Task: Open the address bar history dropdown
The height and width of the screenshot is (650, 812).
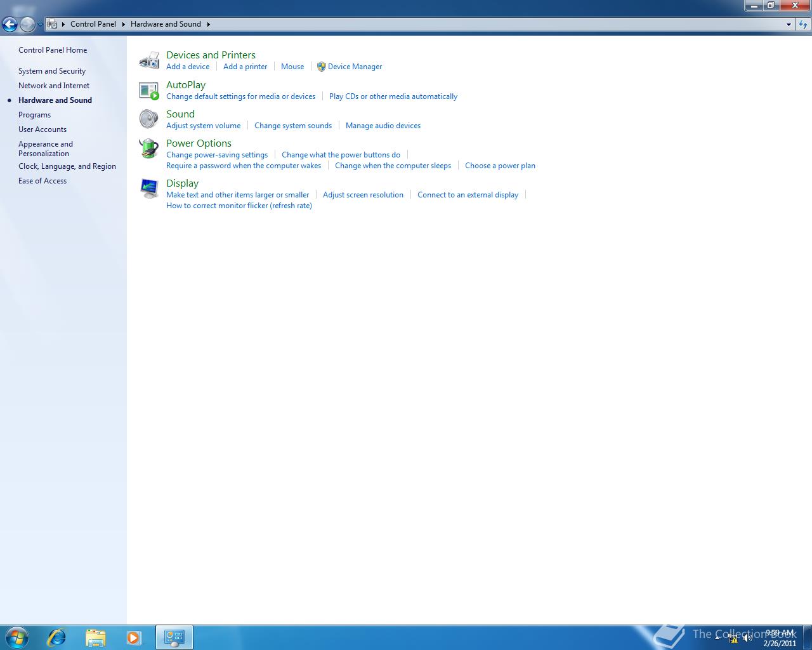Action: (789, 24)
